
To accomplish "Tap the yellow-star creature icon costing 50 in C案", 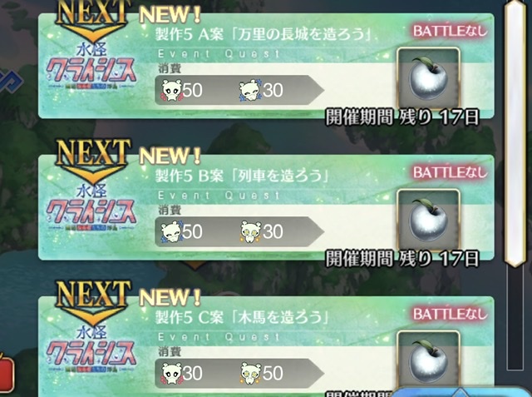I will point(250,373).
